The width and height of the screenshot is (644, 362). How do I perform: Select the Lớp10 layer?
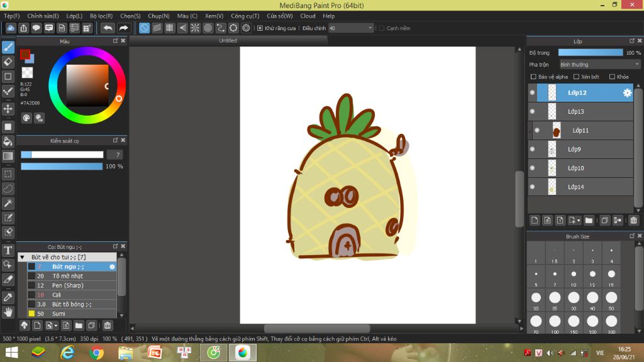580,168
